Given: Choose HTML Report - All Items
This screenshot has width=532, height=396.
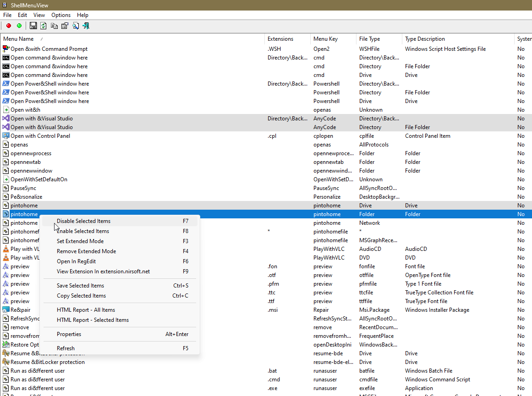Looking at the screenshot, I should 120,310.
